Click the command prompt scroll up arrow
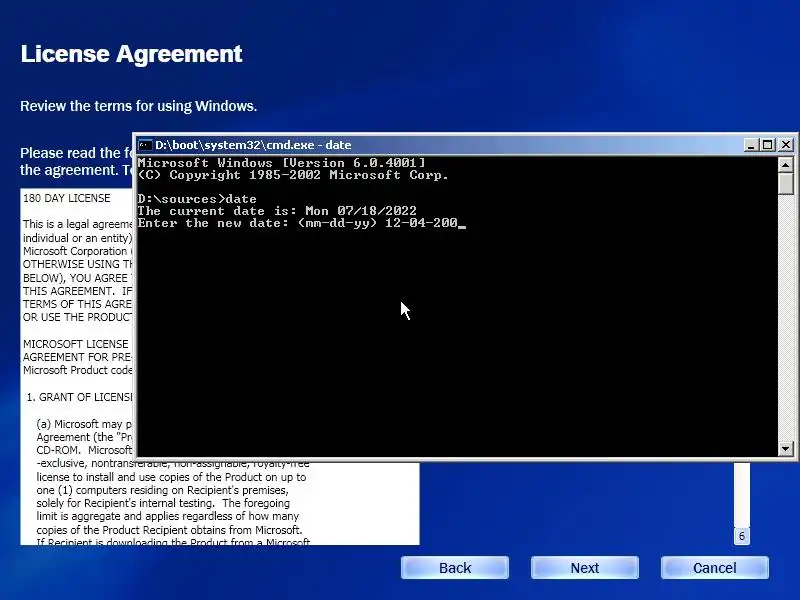 coord(786,164)
